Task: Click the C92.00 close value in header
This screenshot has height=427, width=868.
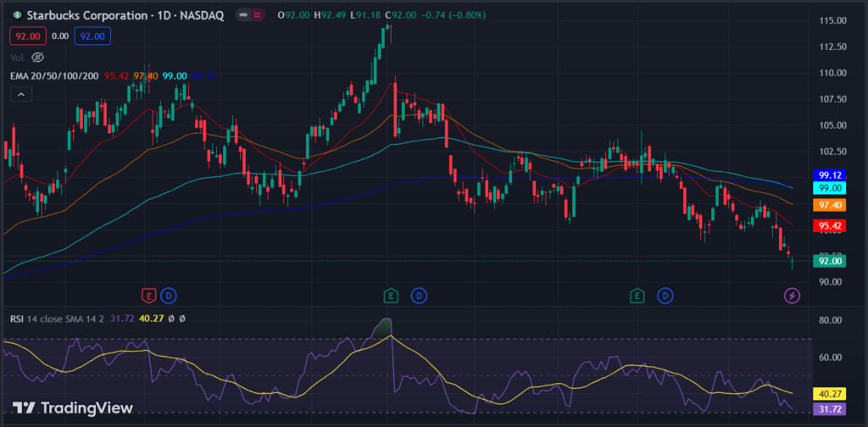Action: coord(400,15)
